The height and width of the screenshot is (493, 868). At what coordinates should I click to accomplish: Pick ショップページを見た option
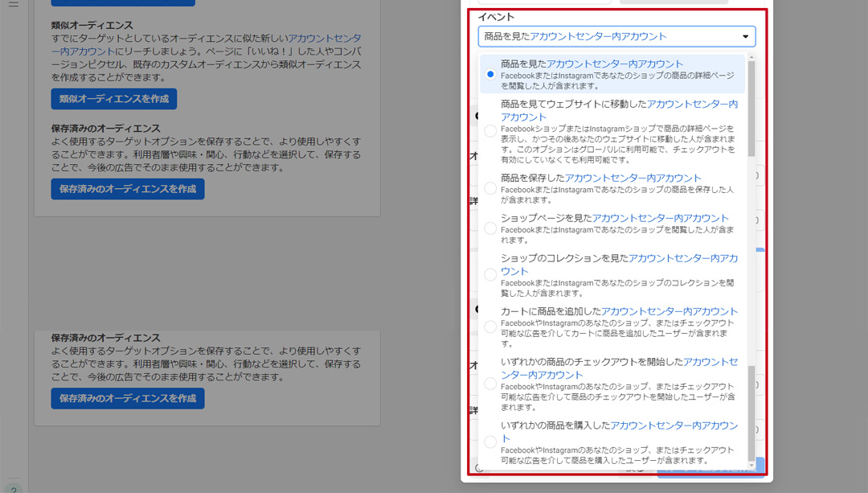pyautogui.click(x=490, y=228)
